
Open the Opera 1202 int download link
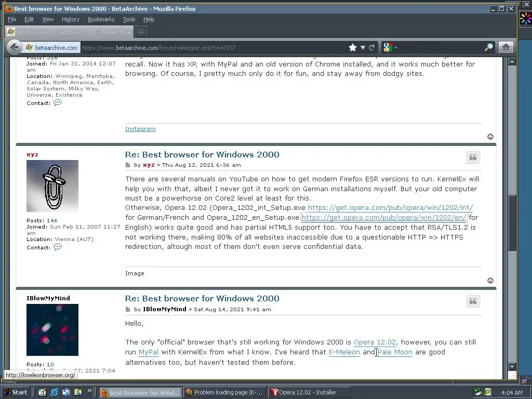tap(391, 208)
